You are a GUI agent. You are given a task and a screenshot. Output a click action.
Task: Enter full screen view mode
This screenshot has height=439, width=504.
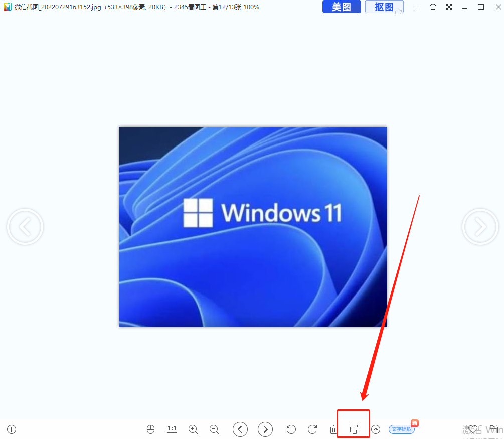pos(449,7)
